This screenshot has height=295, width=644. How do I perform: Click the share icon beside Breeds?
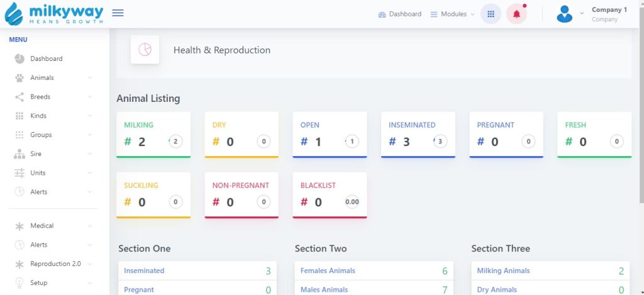[19, 97]
